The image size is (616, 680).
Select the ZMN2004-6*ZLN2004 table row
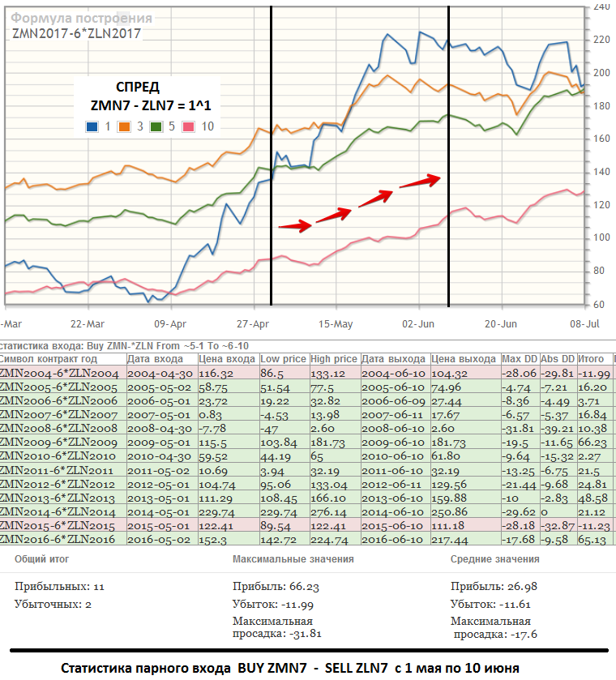click(307, 373)
